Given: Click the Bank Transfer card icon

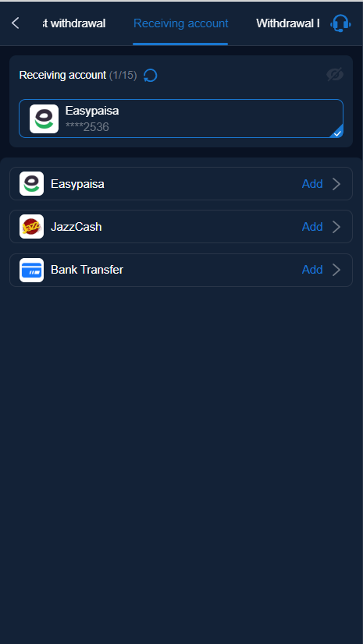Looking at the screenshot, I should (x=32, y=270).
